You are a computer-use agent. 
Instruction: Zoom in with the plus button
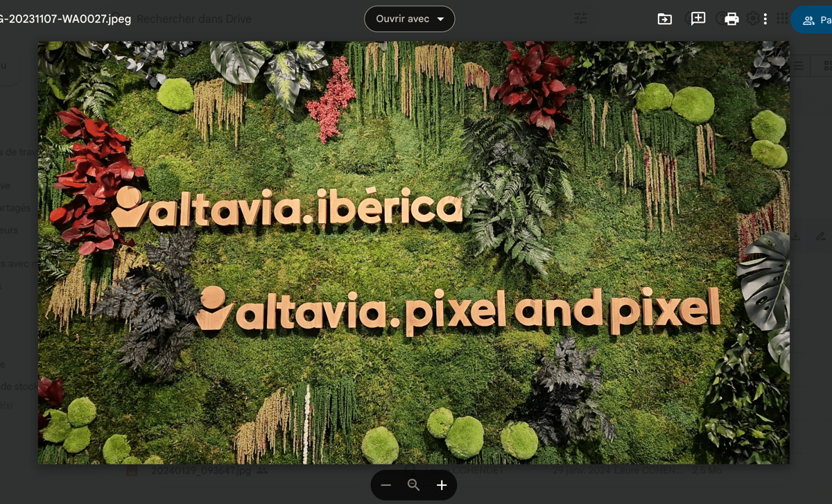[x=442, y=485]
